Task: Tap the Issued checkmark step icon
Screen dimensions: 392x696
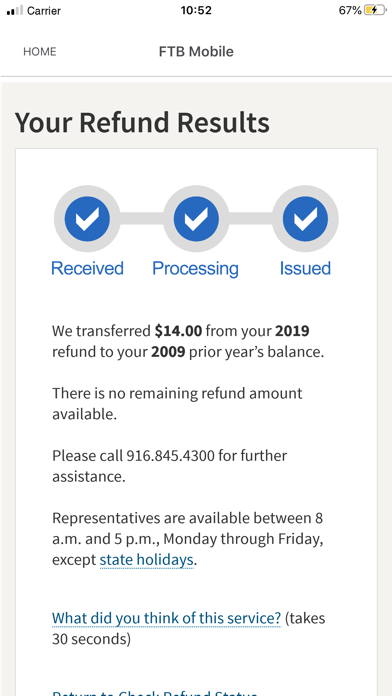Action: tap(305, 219)
